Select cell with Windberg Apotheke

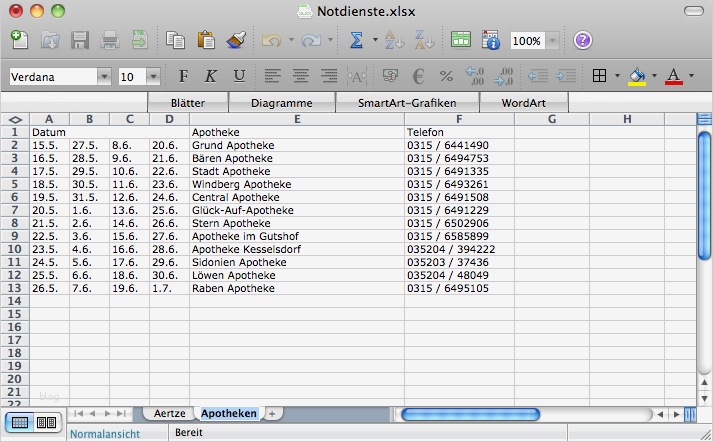pyautogui.click(x=297, y=184)
